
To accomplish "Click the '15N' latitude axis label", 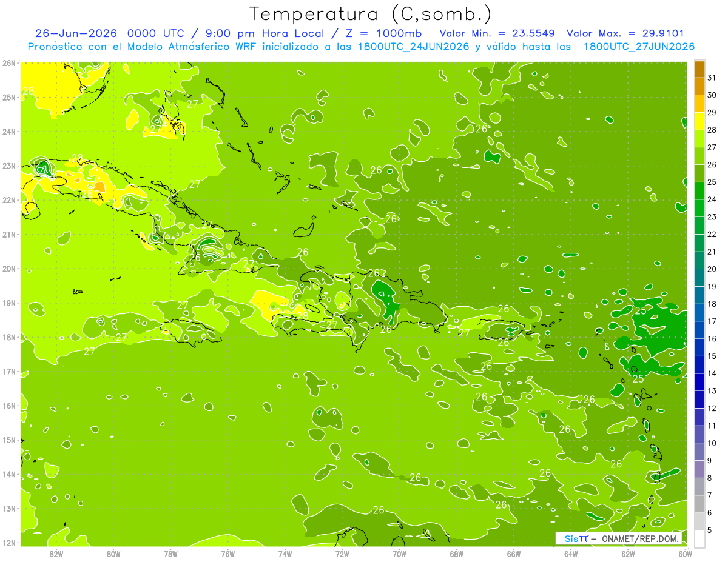I will [9, 440].
